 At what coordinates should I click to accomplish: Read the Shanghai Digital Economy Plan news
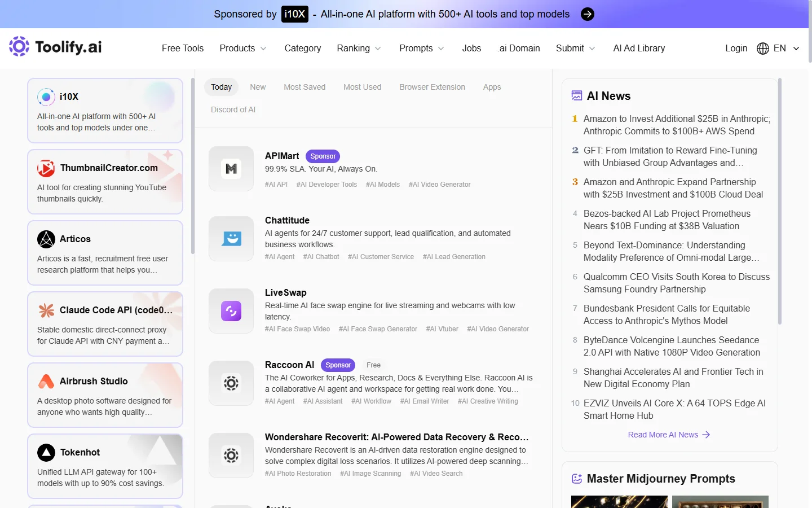[x=673, y=378]
